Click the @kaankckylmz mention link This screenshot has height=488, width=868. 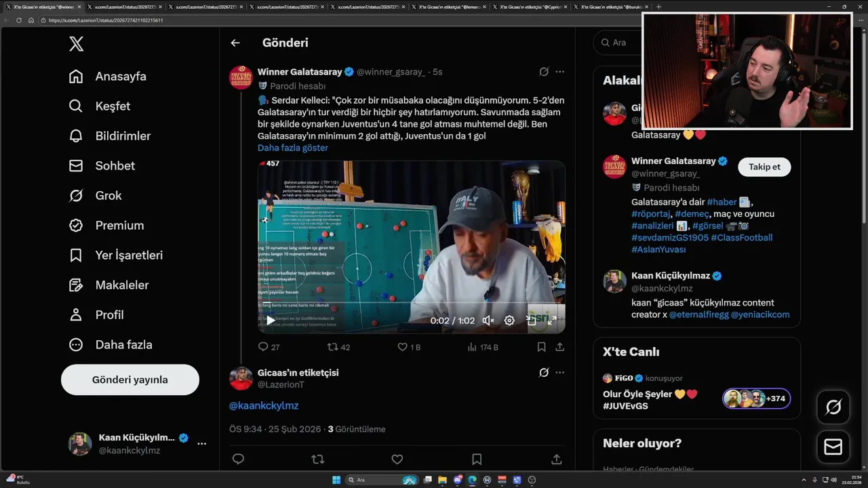264,405
